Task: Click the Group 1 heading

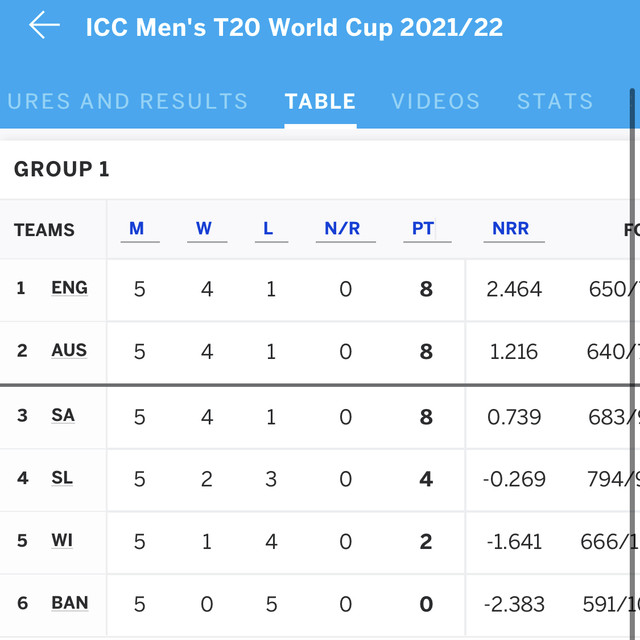Action: point(62,169)
